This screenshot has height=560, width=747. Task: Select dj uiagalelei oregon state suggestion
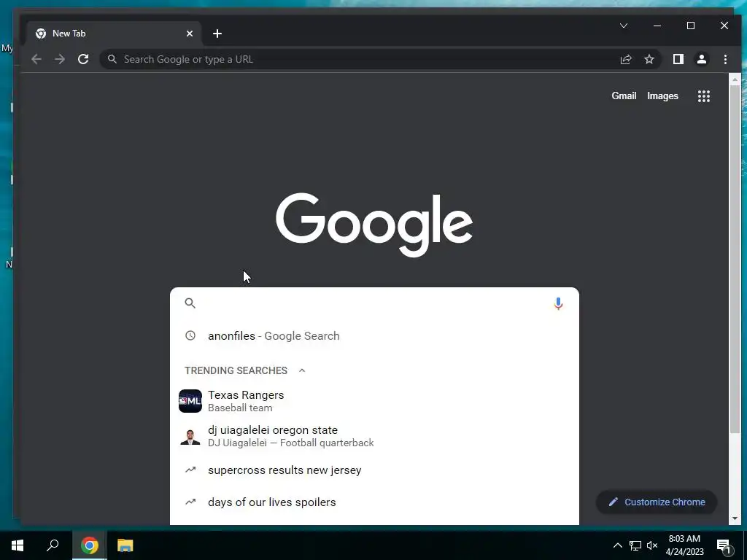tap(374, 436)
